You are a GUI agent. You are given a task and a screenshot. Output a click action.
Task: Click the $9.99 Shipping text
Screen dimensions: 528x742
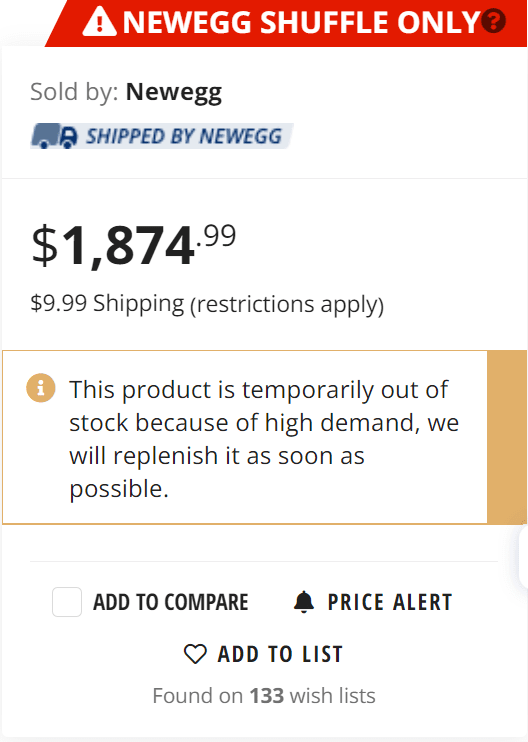tap(107, 303)
